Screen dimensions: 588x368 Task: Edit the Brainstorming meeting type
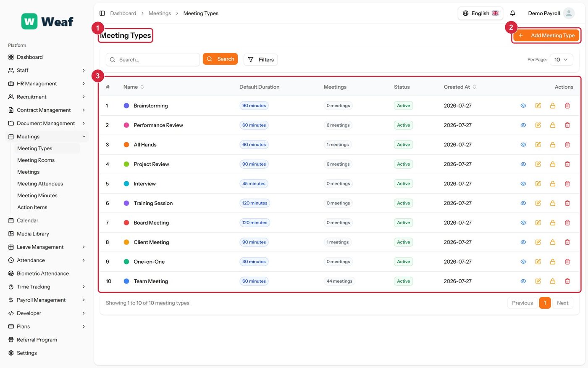tap(538, 106)
